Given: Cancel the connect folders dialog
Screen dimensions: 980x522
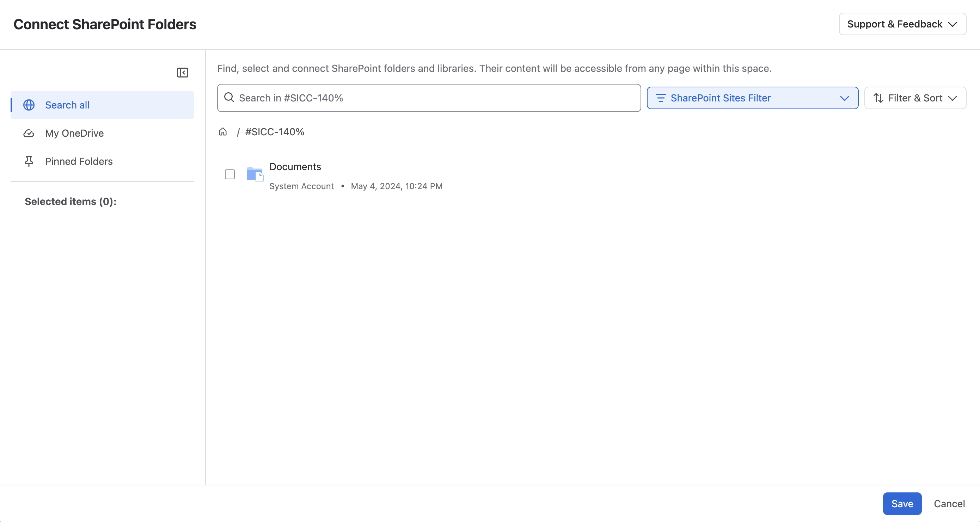Looking at the screenshot, I should click(949, 504).
